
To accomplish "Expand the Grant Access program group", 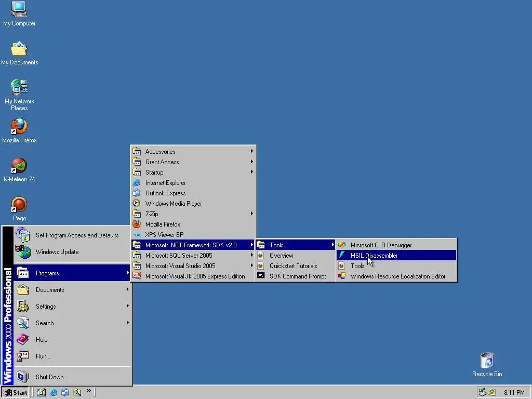I will click(x=193, y=162).
